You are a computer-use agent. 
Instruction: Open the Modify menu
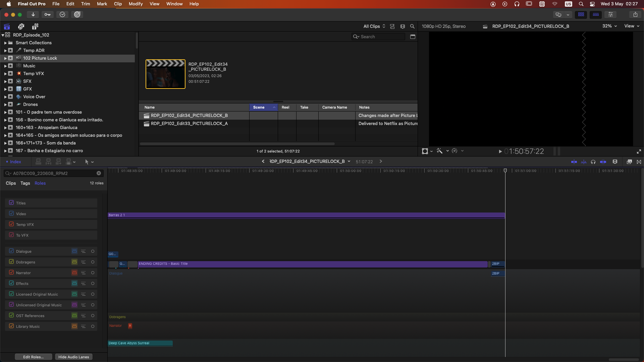(136, 4)
